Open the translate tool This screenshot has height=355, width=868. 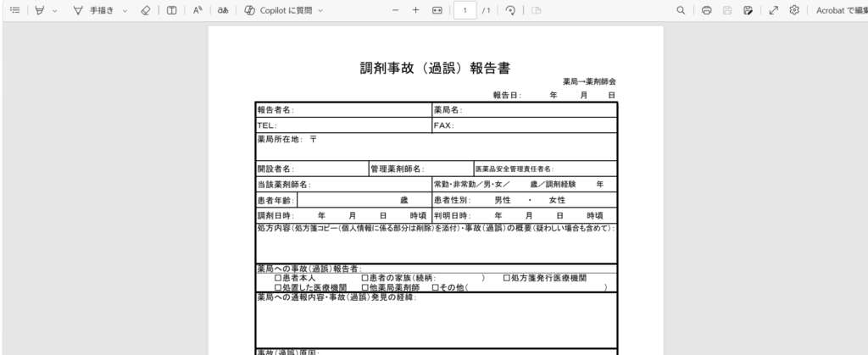point(223,10)
